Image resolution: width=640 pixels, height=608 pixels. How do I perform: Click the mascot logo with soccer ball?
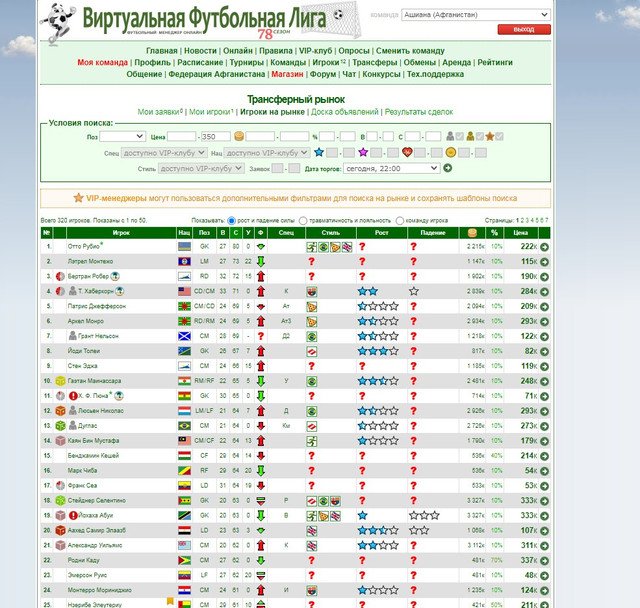click(x=58, y=22)
